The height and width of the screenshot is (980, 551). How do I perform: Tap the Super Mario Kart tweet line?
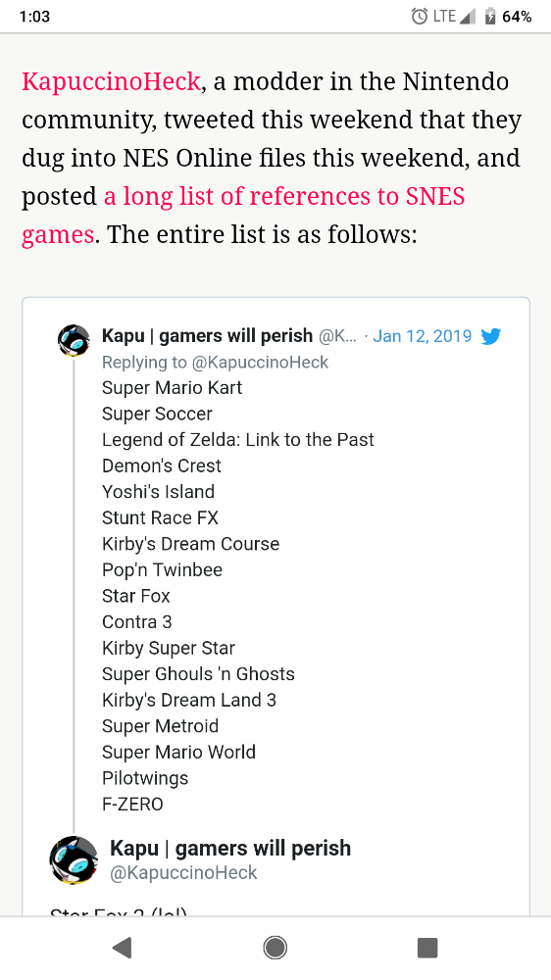tap(172, 387)
